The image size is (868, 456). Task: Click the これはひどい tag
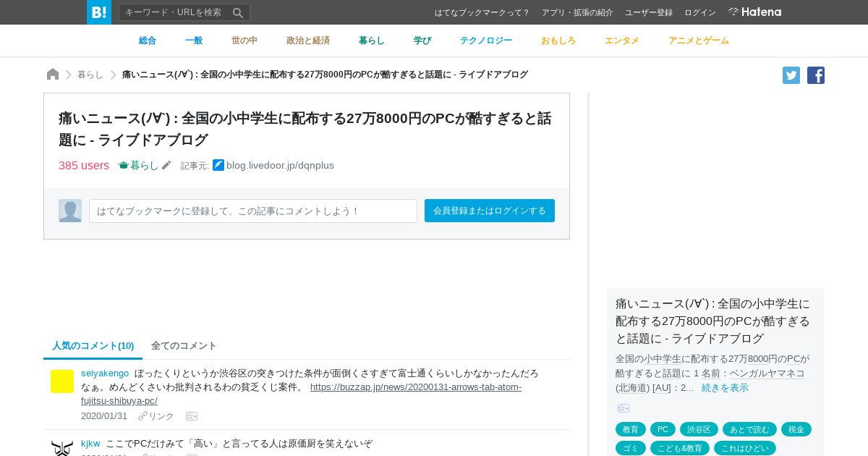point(745,448)
